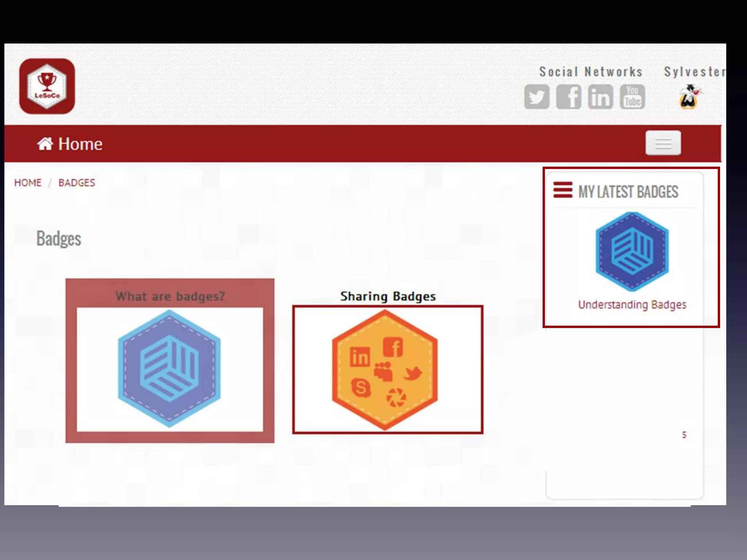The height and width of the screenshot is (560, 747).
Task: Open the Understanding Badges link
Action: (x=632, y=305)
